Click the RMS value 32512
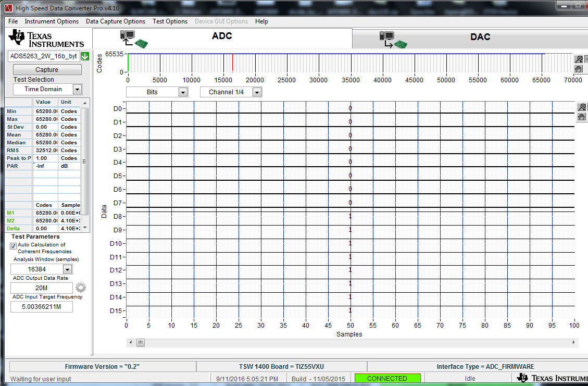The height and width of the screenshot is (386, 588). (x=46, y=151)
